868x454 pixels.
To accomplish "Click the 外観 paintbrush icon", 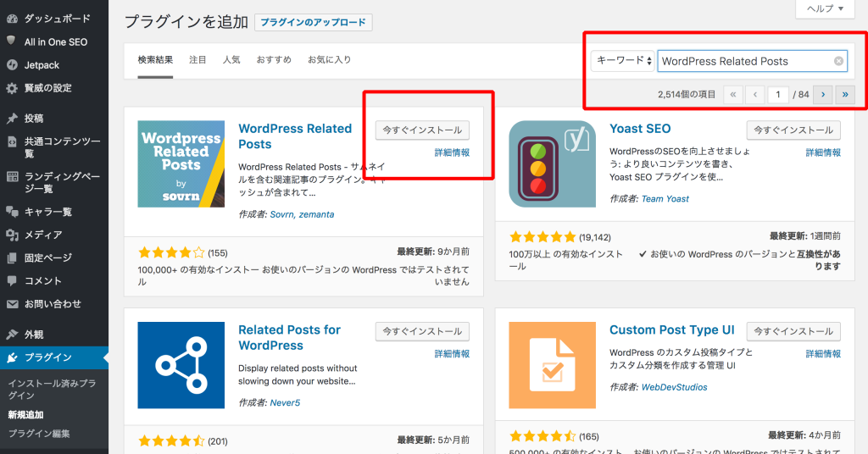I will click(x=12, y=335).
